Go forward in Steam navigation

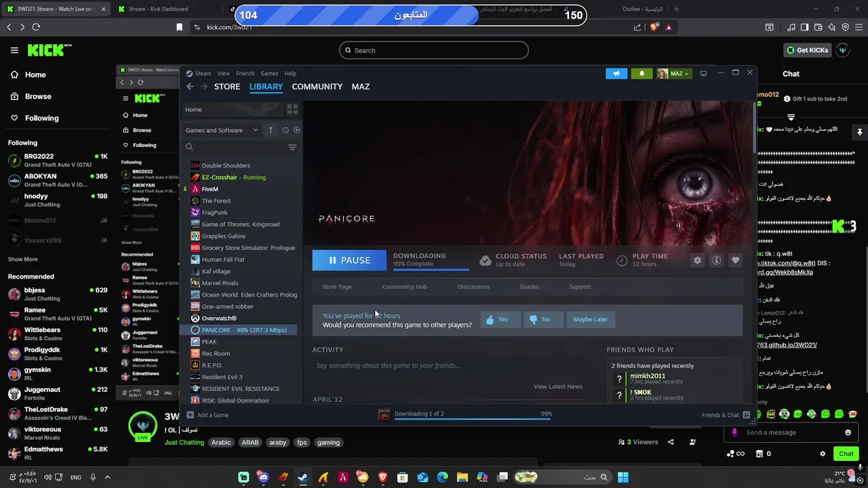tap(203, 87)
